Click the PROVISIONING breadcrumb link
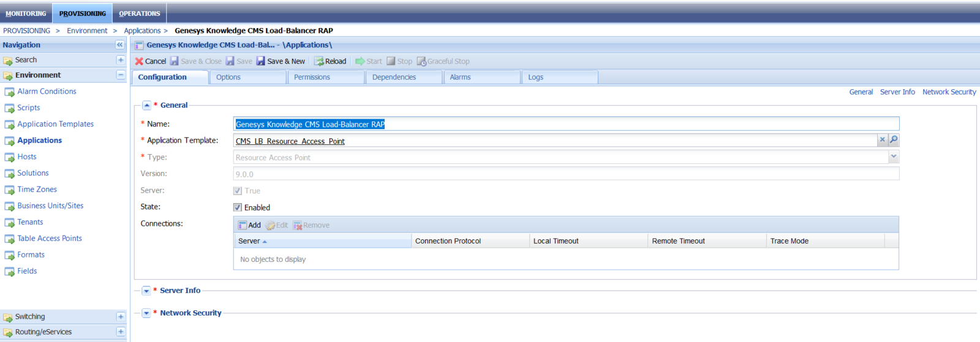 click(27, 31)
